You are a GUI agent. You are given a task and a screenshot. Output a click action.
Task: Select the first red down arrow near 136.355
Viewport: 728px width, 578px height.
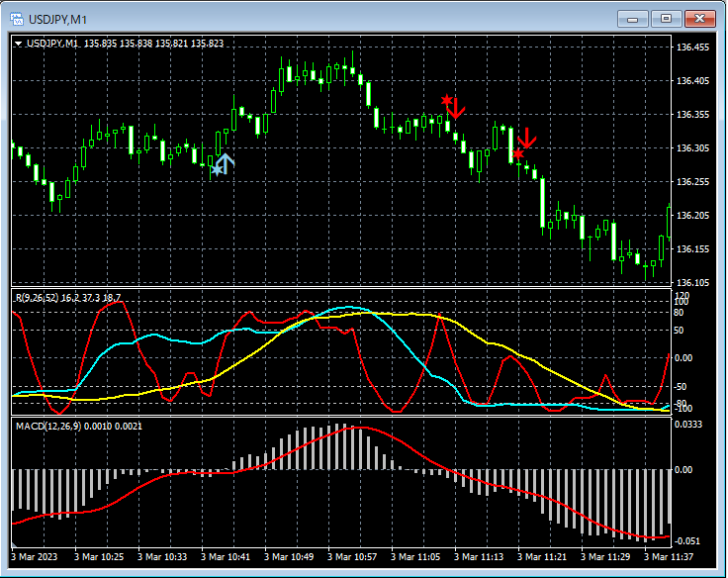[456, 108]
